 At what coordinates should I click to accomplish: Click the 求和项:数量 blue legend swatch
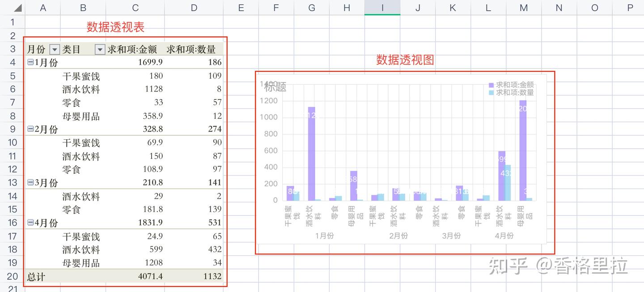tap(491, 93)
